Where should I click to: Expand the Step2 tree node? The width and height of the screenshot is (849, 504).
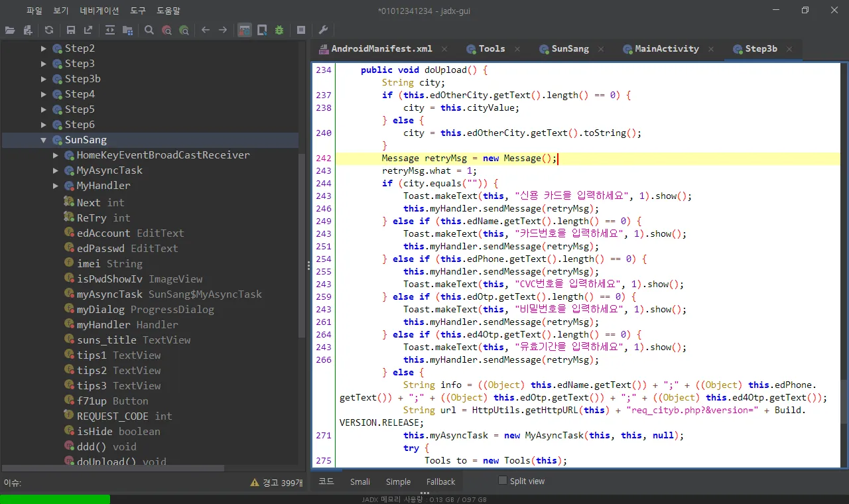point(44,48)
